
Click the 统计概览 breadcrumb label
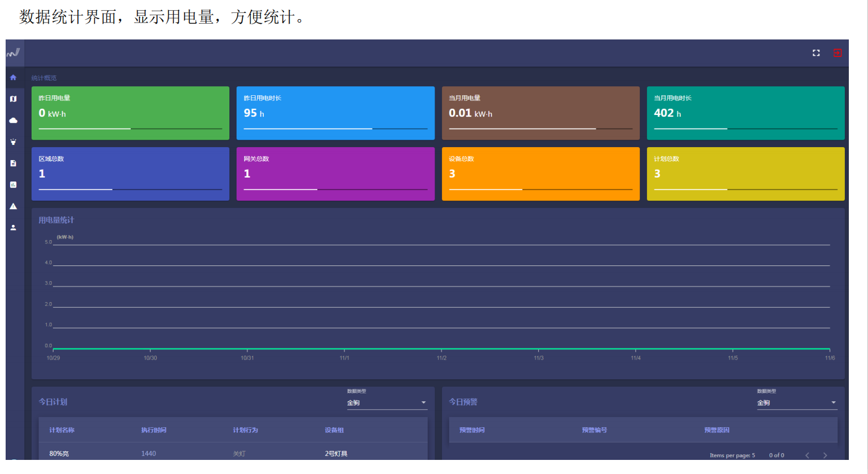44,78
